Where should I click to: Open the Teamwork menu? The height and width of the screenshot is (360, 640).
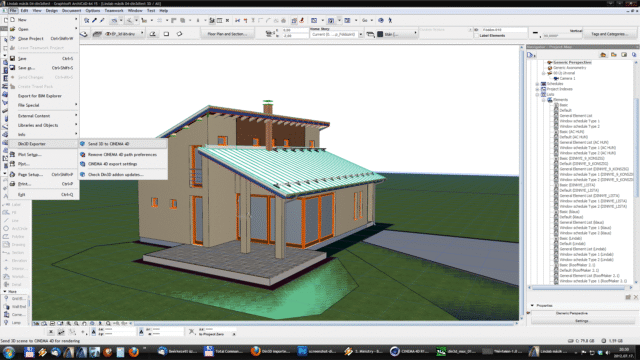pyautogui.click(x=114, y=11)
